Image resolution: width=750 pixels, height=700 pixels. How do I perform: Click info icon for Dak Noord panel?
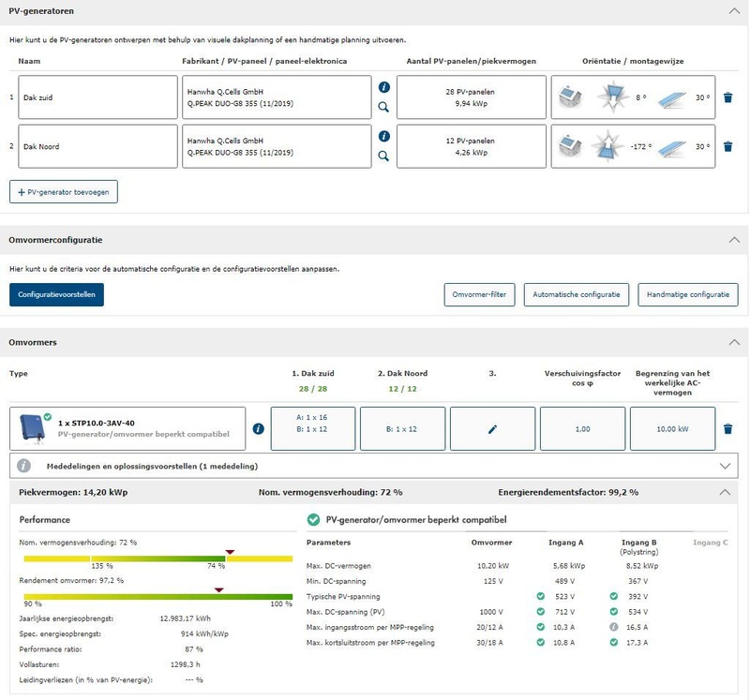click(x=383, y=136)
